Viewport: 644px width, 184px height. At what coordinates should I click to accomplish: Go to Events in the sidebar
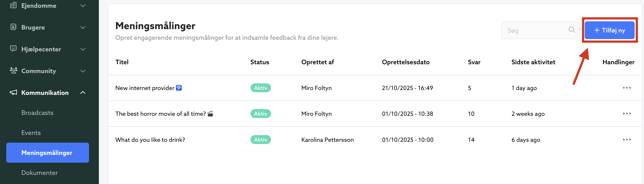point(31,133)
